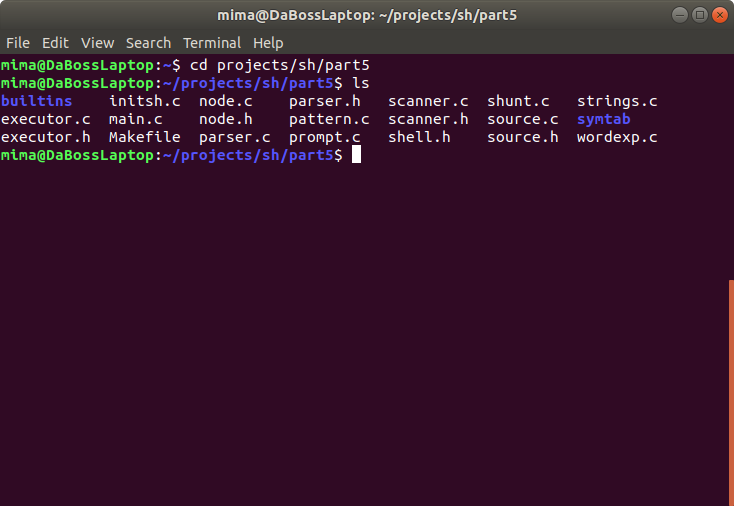The image size is (734, 506).
Task: Click the Makefile file name
Action: [145, 137]
